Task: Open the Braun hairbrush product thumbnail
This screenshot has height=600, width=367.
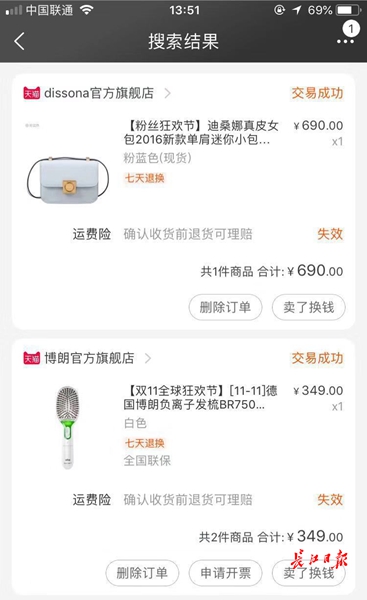Action: coord(68,427)
